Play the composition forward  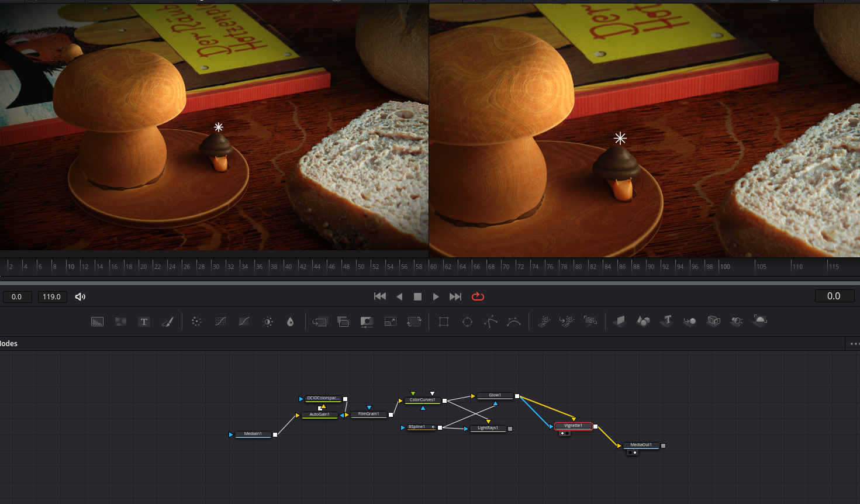click(x=436, y=296)
